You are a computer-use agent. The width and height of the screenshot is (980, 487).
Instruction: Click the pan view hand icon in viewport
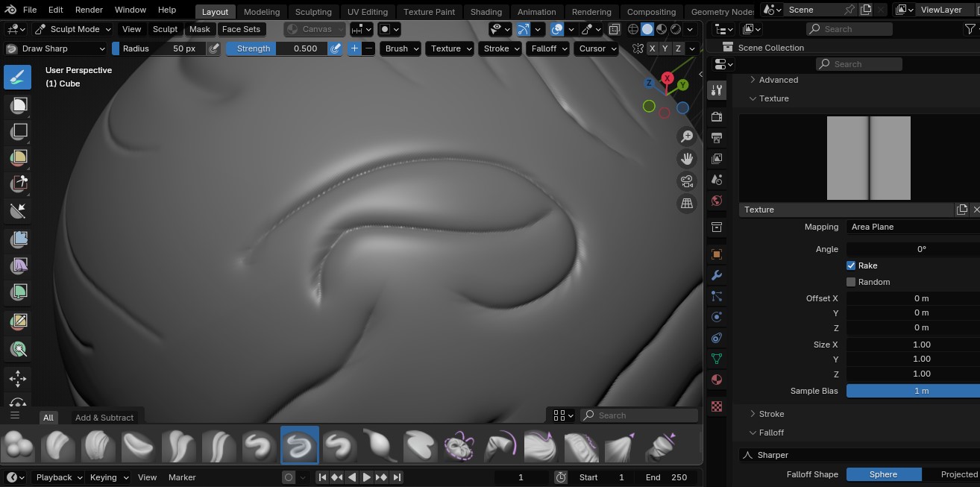(687, 158)
